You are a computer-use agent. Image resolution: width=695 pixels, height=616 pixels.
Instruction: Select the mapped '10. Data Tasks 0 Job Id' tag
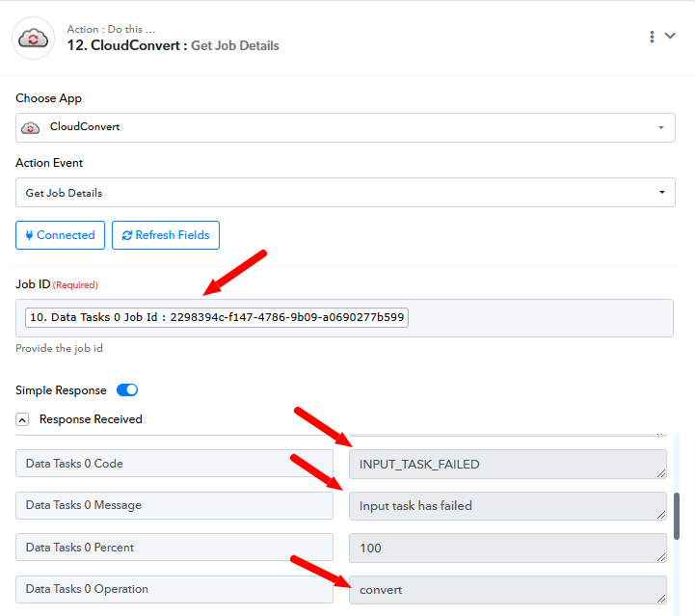pos(217,318)
